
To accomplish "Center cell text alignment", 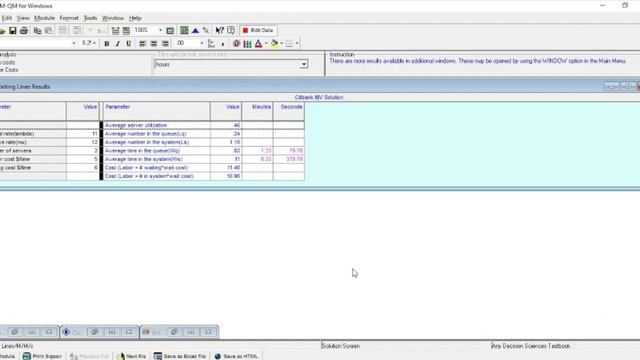I will [154, 44].
